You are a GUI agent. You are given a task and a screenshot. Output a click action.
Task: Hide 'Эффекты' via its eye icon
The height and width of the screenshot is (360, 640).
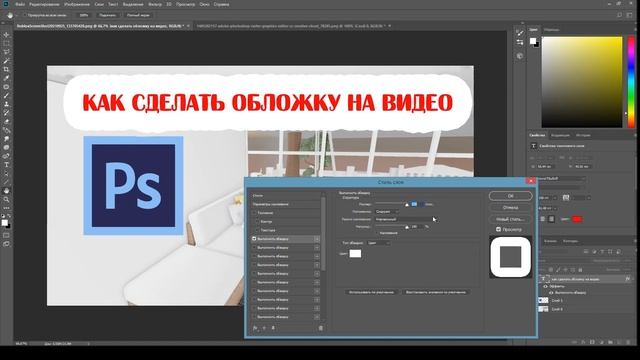[x=545, y=287]
